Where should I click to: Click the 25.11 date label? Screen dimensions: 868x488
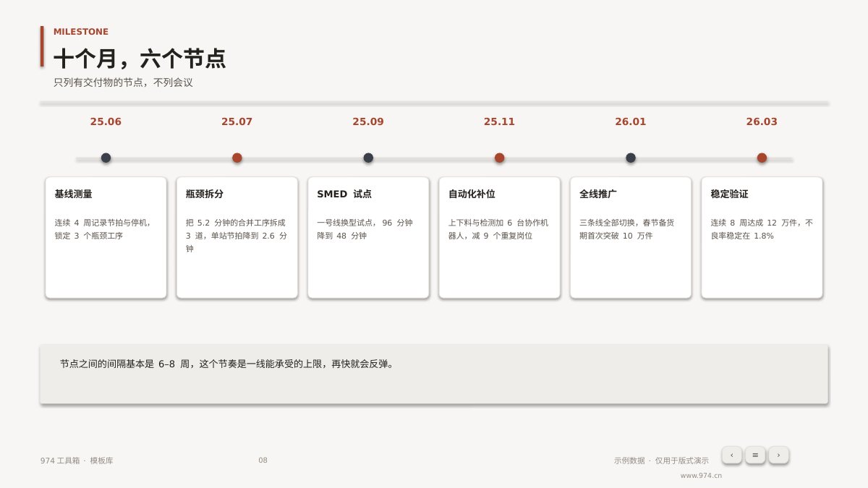(x=500, y=121)
